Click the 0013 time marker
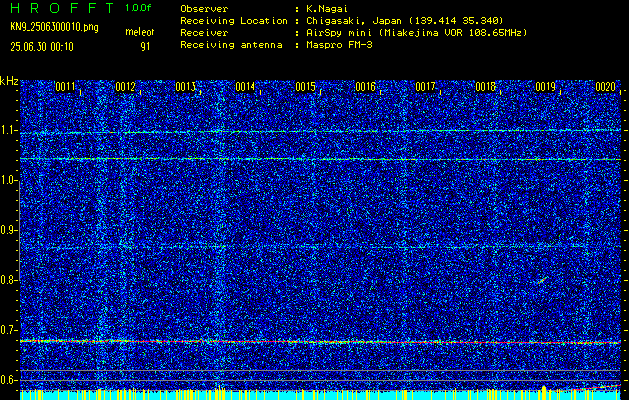The image size is (629, 400). 185,87
